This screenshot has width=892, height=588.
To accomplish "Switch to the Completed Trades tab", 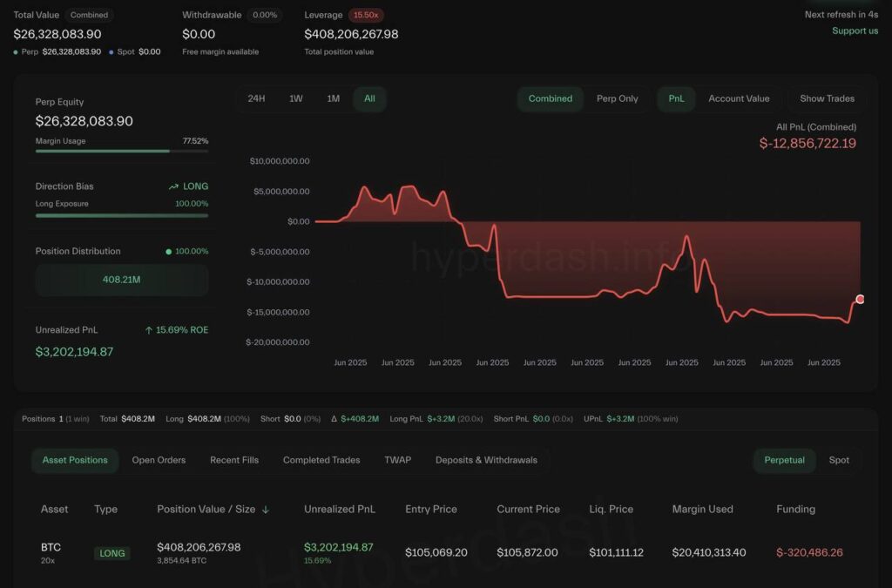I will tap(321, 460).
